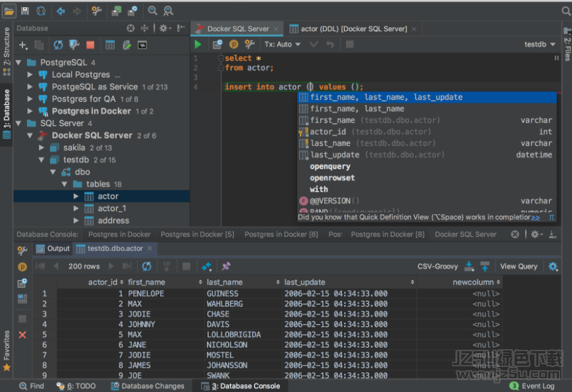Expand the Local Postgres data source
This screenshot has width=572, height=392.
pos(30,74)
